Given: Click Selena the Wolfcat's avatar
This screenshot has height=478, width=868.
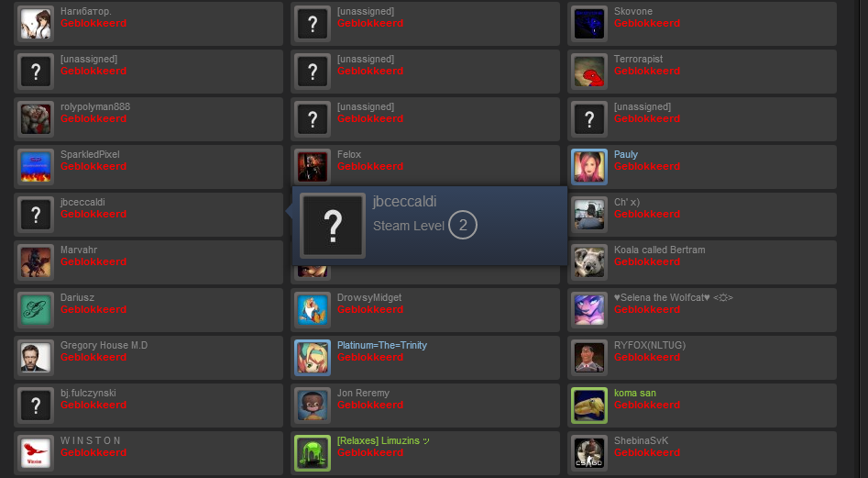Looking at the screenshot, I should click(x=589, y=309).
